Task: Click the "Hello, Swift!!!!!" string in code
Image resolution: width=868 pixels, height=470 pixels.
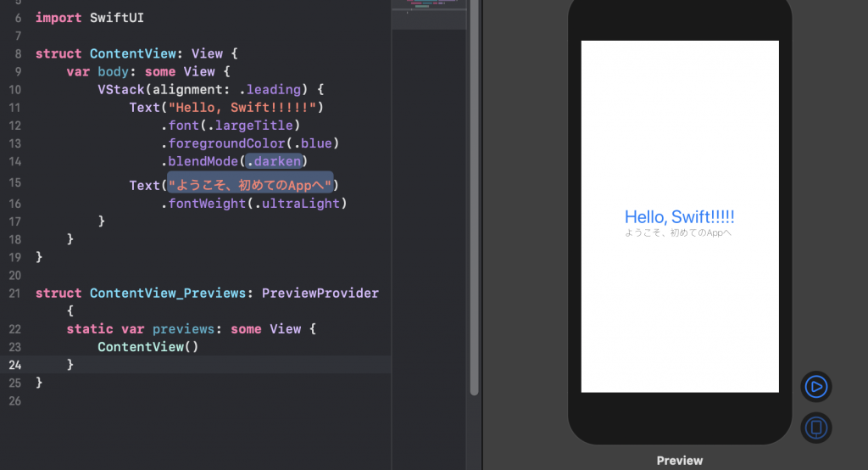Action: click(x=242, y=108)
